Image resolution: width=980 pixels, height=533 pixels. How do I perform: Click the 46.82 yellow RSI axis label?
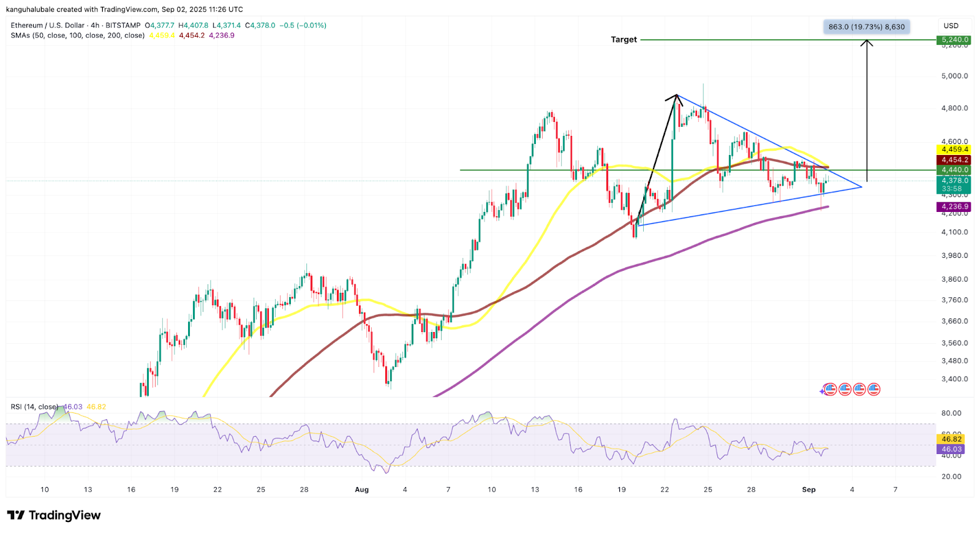click(951, 439)
